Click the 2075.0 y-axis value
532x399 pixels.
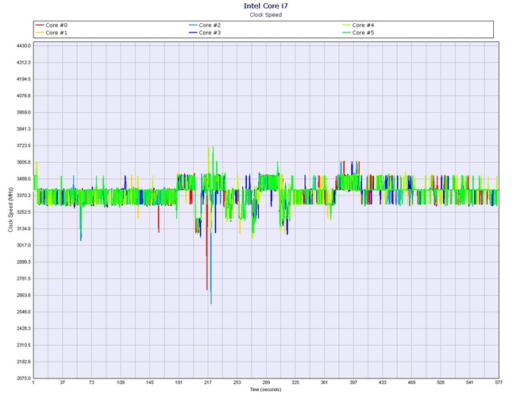pyautogui.click(x=24, y=378)
